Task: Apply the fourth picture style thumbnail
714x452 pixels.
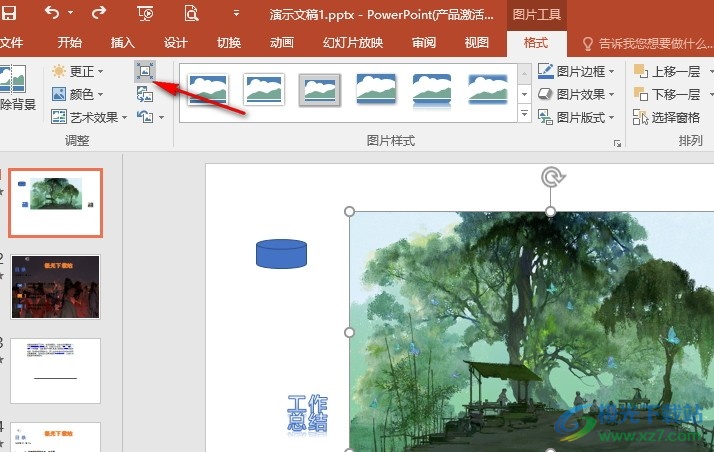Action: tap(376, 89)
